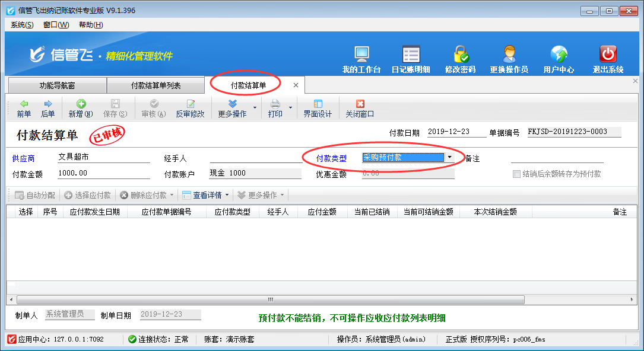Viewport: 644px width, 351px height.
Task: Expand the 更多操作 toolbar dropdown arrow
Action: click(255, 109)
